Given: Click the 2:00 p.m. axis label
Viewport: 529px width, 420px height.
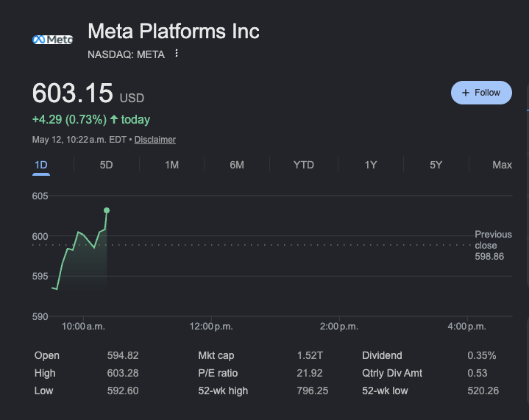Looking at the screenshot, I should click(339, 327).
